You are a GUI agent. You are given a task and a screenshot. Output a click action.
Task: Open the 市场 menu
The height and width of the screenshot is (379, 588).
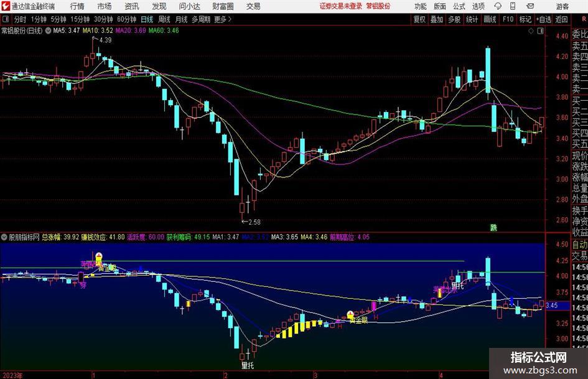[105, 6]
